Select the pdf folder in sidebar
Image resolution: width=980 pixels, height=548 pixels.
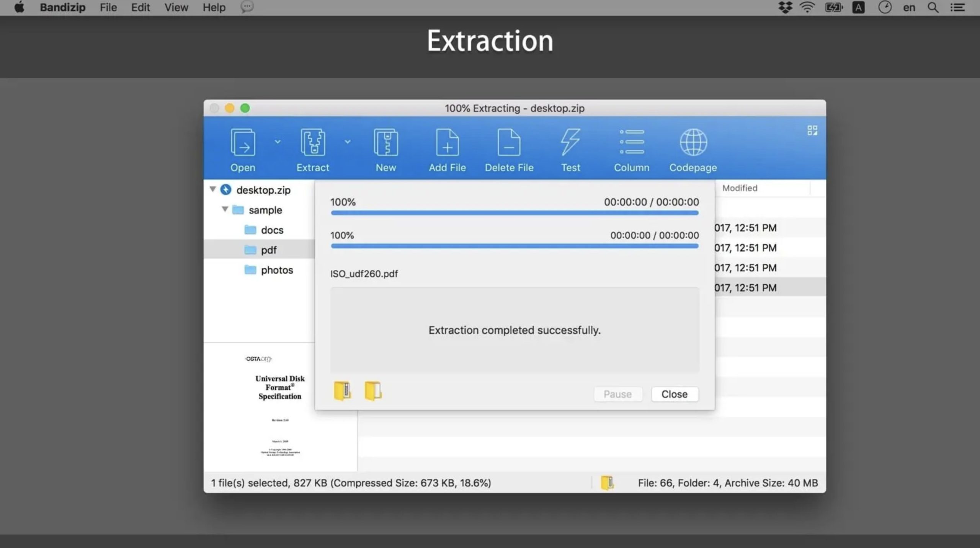269,249
